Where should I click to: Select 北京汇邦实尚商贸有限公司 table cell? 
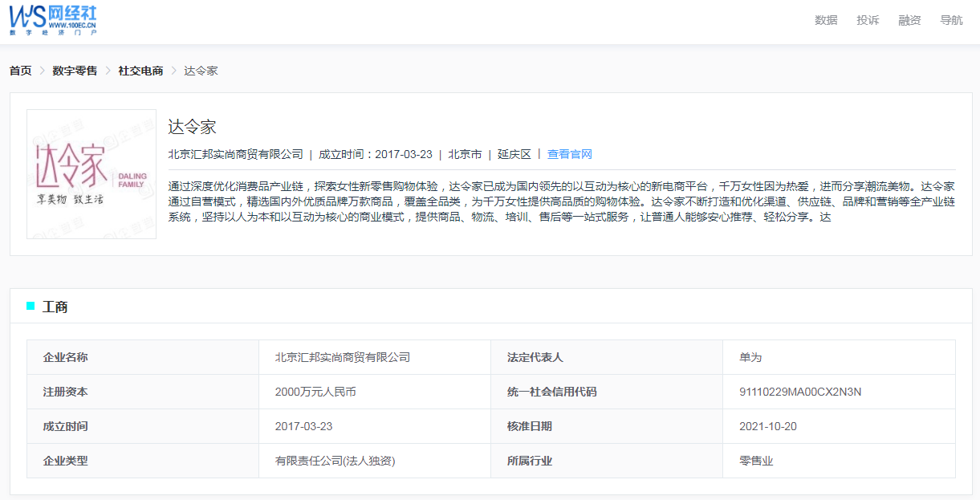tap(375, 357)
